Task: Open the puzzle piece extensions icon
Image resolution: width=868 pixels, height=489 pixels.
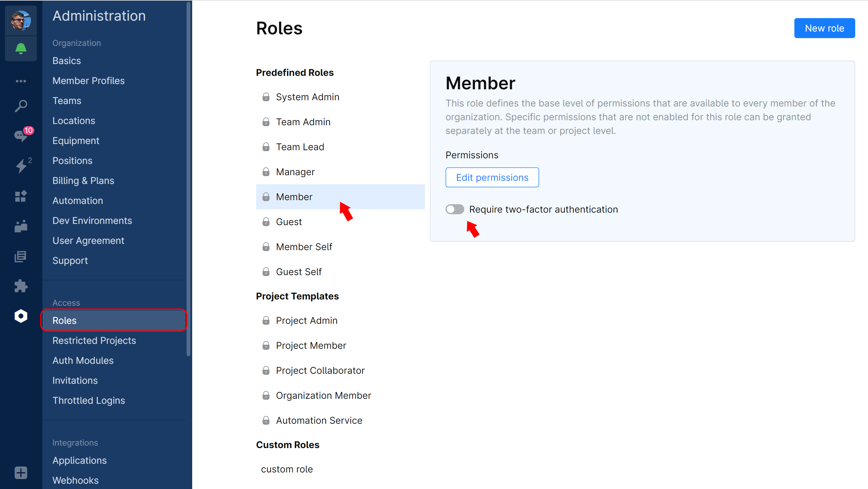Action: click(21, 286)
